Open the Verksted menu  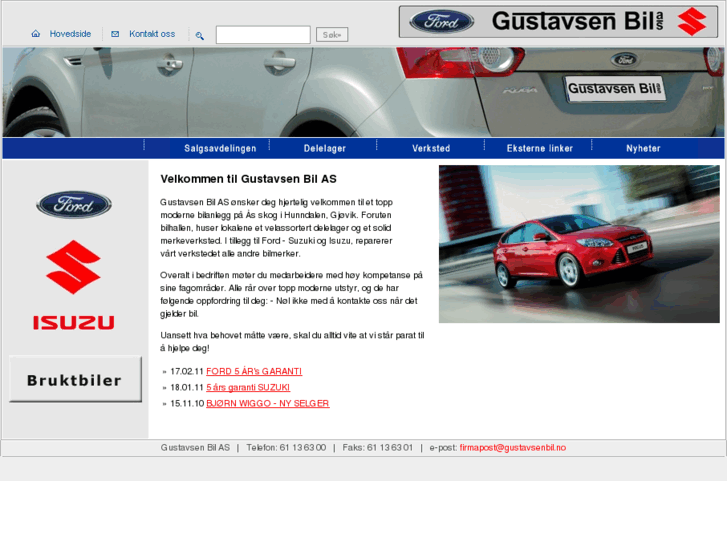pos(431,148)
